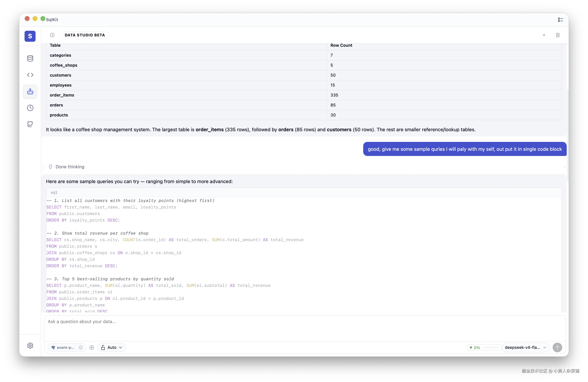Click gear icon on event-p connection chip
Viewport: 588px width, 382px height.
(81, 347)
